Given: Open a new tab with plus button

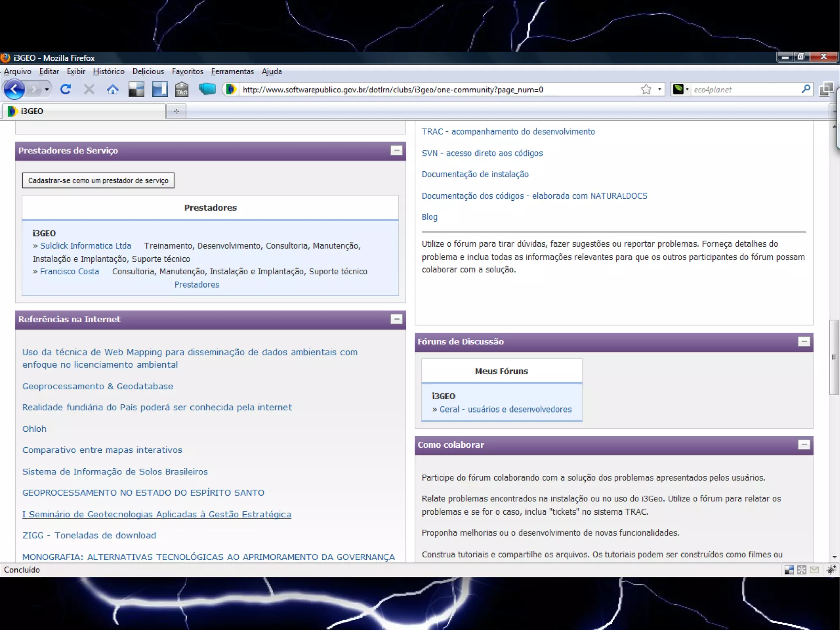Looking at the screenshot, I should point(176,111).
